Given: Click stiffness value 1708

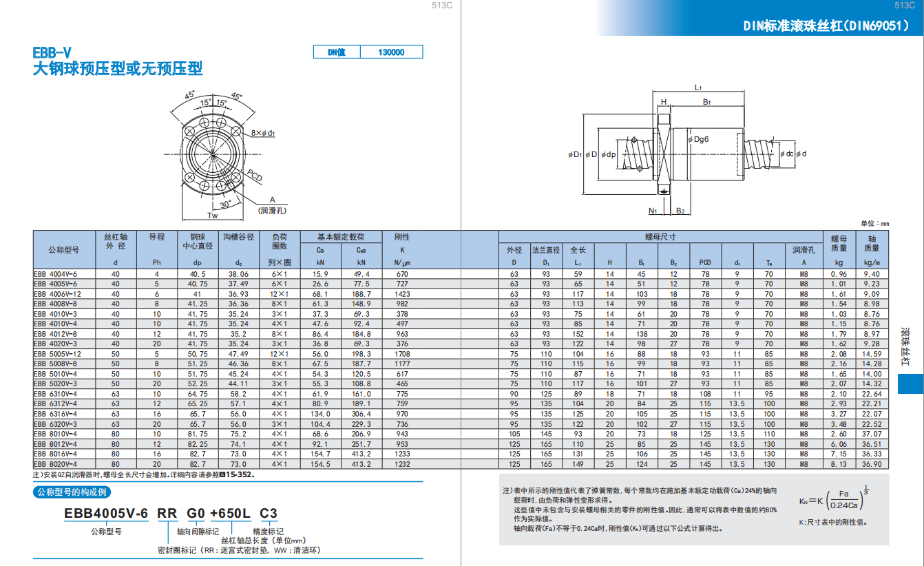Looking at the screenshot, I should (x=402, y=354).
